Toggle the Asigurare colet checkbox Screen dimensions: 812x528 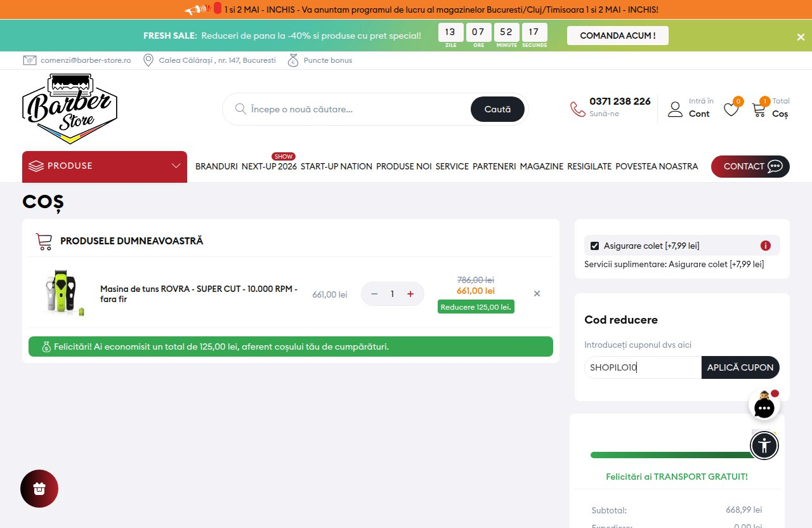(x=594, y=246)
